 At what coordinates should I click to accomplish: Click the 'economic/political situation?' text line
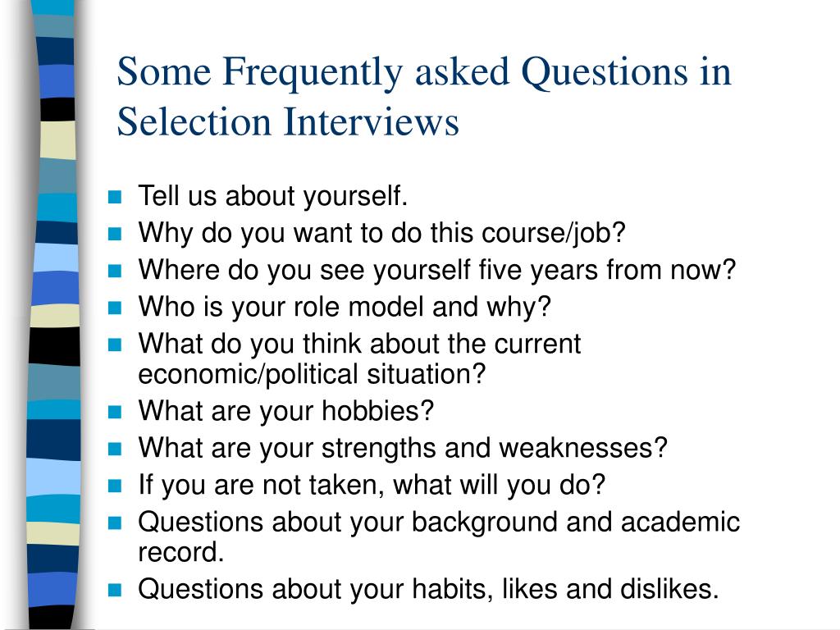point(312,374)
